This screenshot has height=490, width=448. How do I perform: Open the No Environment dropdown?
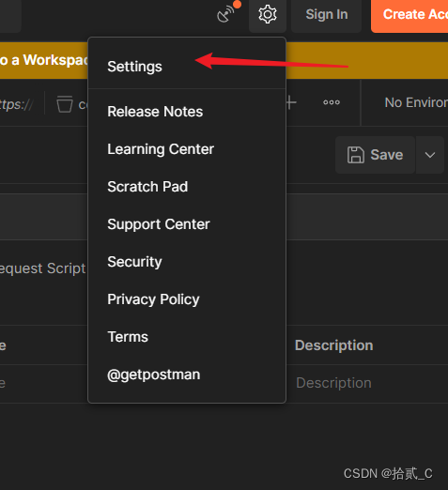(x=416, y=102)
